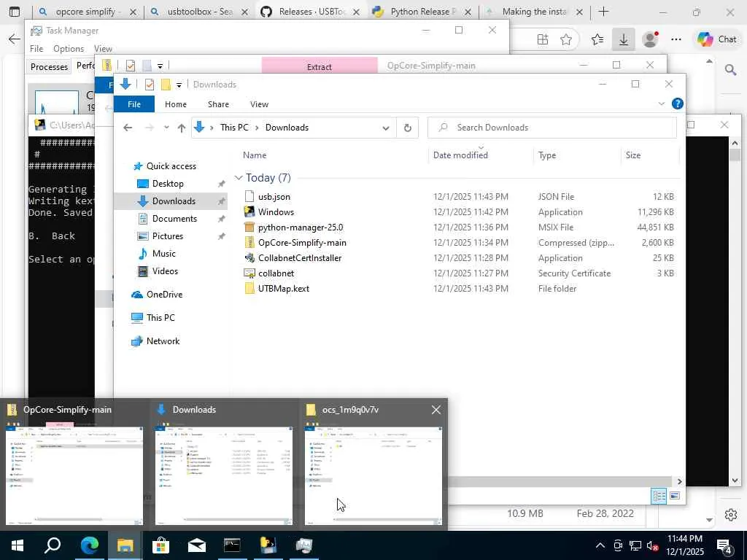747x560 pixels.
Task: Click the Help icon in the Downloads window
Action: pyautogui.click(x=677, y=104)
